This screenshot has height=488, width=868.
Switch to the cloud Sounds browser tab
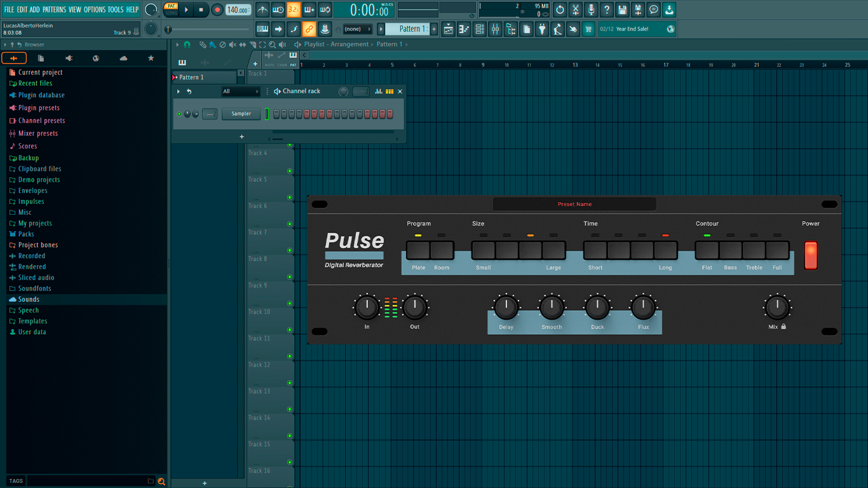[x=123, y=58]
